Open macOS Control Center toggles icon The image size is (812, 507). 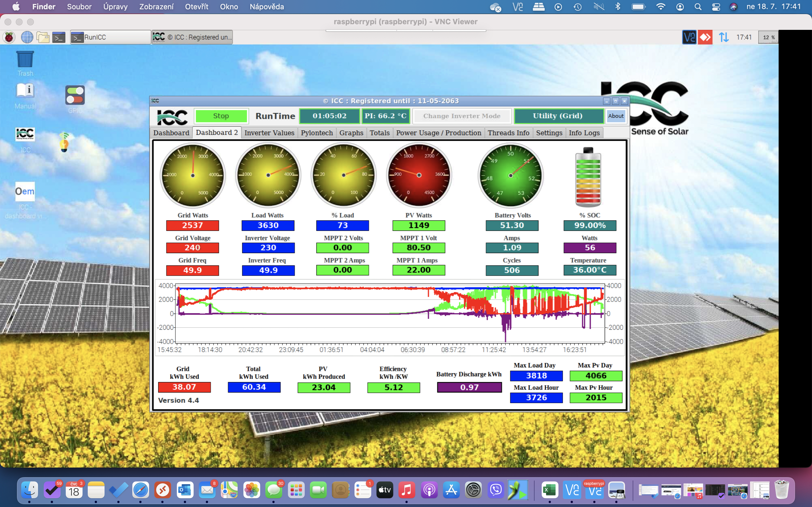pyautogui.click(x=716, y=7)
